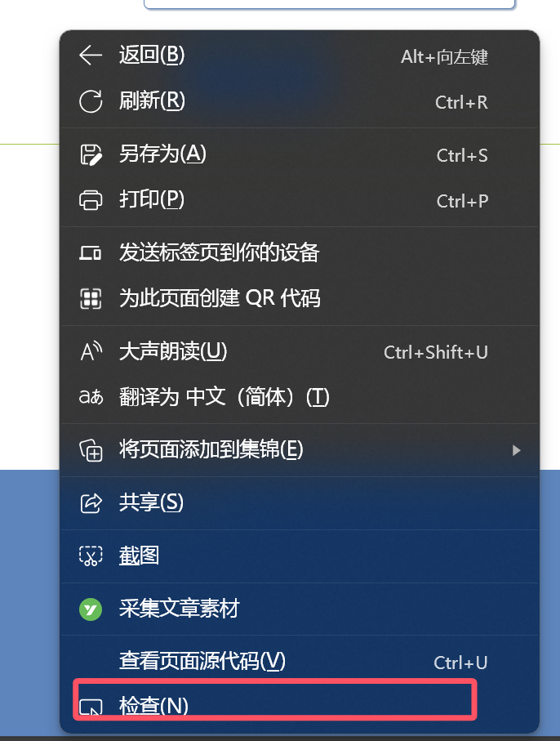Click the refresh circular arrow icon
The height and width of the screenshot is (741, 560).
tap(90, 101)
